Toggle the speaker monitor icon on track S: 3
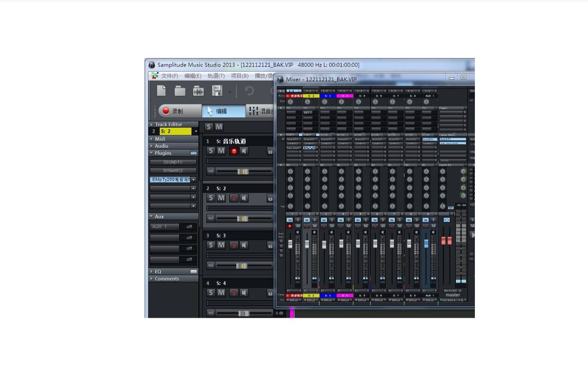Image resolution: width=588 pixels, height=368 pixels. click(x=244, y=245)
